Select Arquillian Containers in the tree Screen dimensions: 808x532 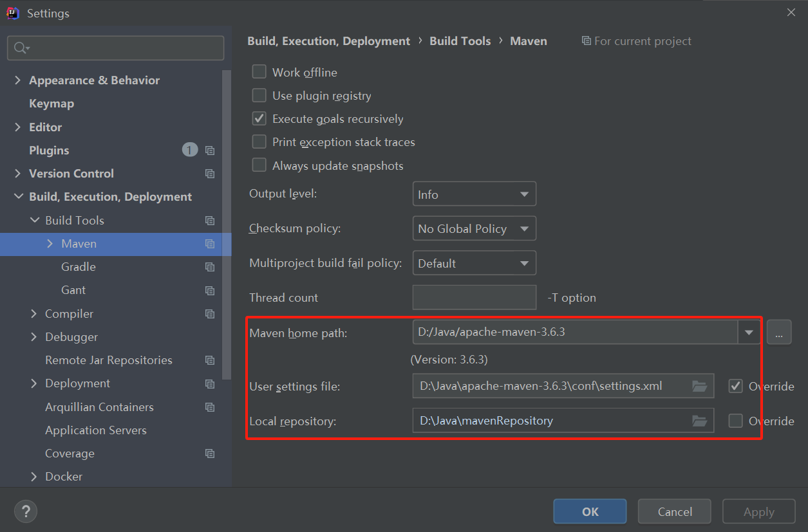(x=99, y=407)
